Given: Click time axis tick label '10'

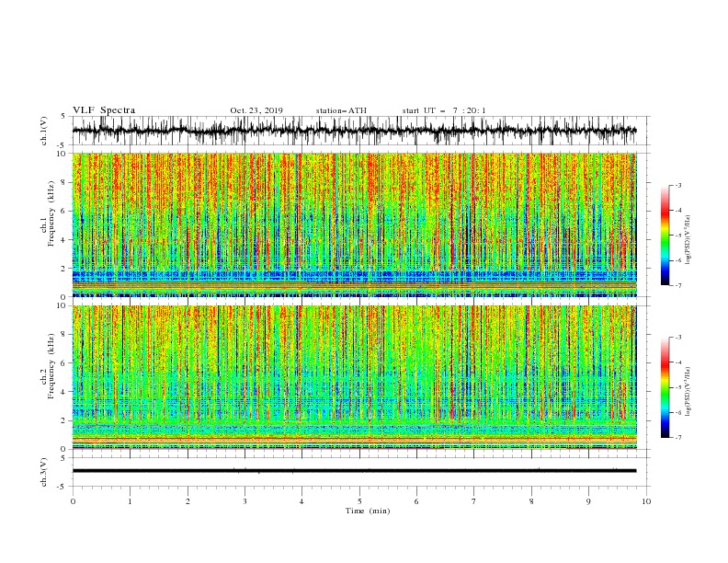Looking at the screenshot, I should [x=646, y=501].
